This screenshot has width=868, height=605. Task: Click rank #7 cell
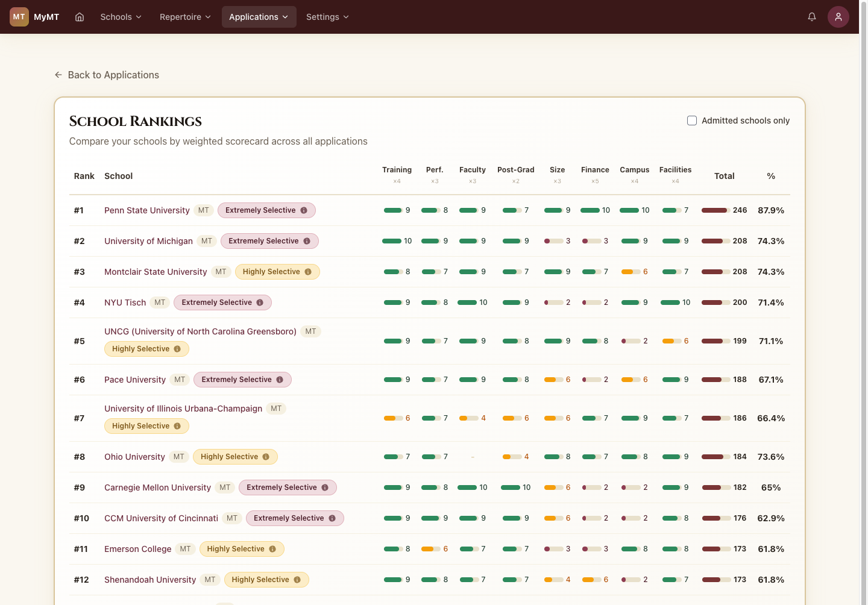click(x=79, y=418)
